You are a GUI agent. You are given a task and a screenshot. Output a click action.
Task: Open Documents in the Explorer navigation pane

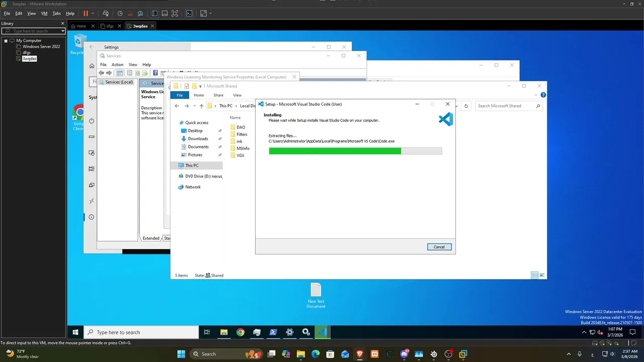[x=198, y=147]
